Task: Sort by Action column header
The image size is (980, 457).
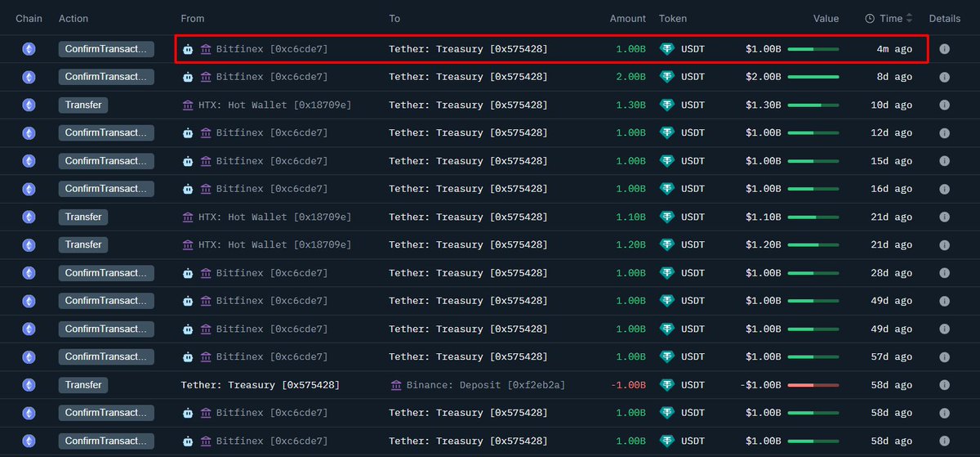Action: point(73,18)
